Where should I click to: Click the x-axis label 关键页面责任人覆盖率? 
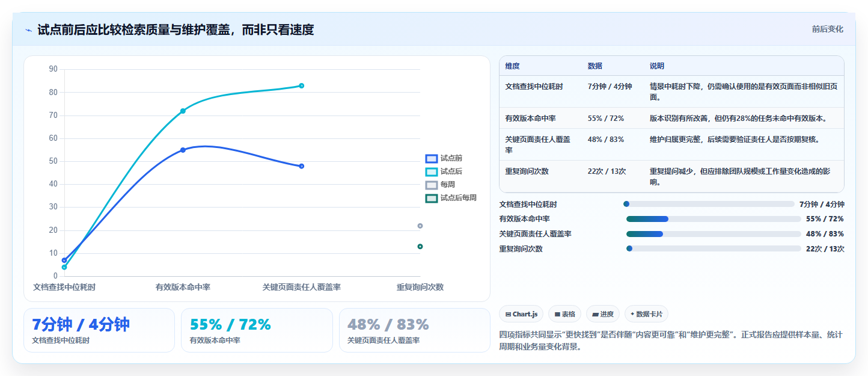302,288
